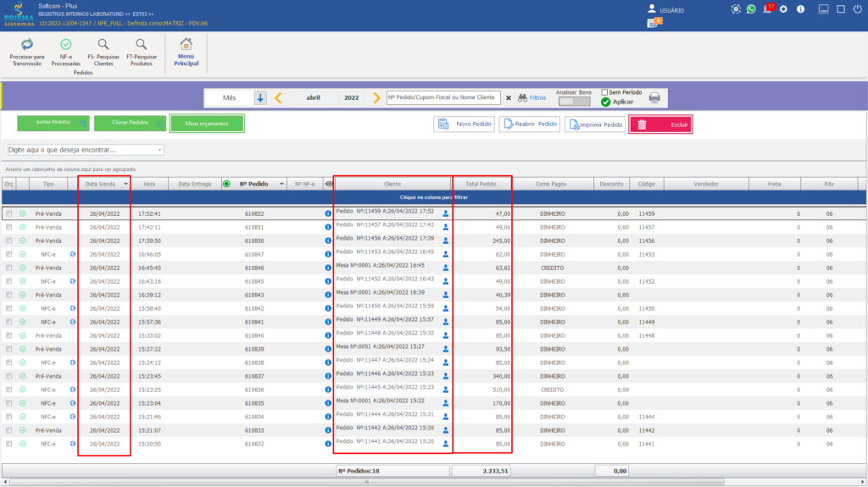This screenshot has height=487, width=868.
Task: Click the horizontal scrollbar at grid bottom
Action: [366, 482]
